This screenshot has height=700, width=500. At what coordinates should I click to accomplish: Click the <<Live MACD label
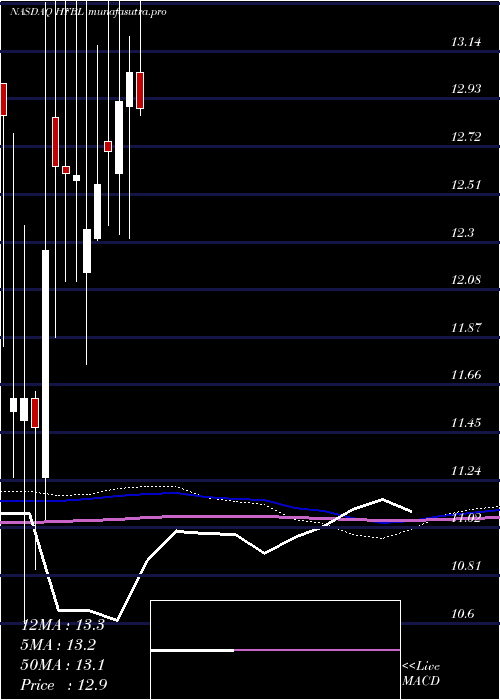click(421, 674)
